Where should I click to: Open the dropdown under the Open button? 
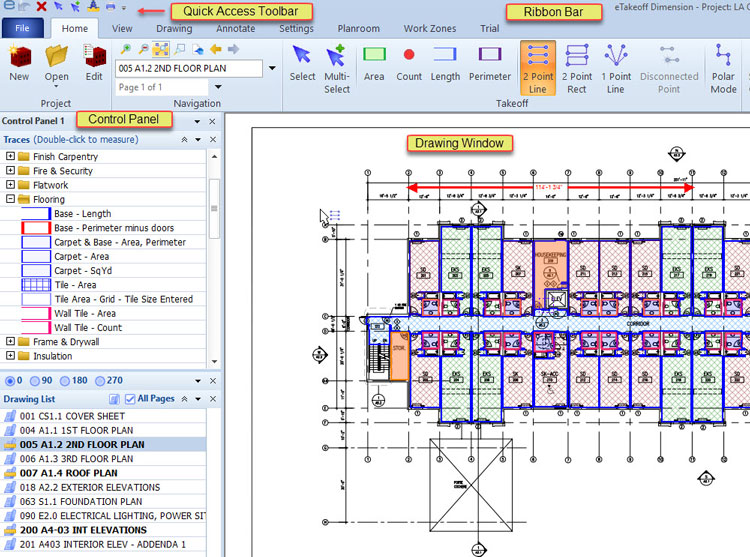[x=56, y=87]
